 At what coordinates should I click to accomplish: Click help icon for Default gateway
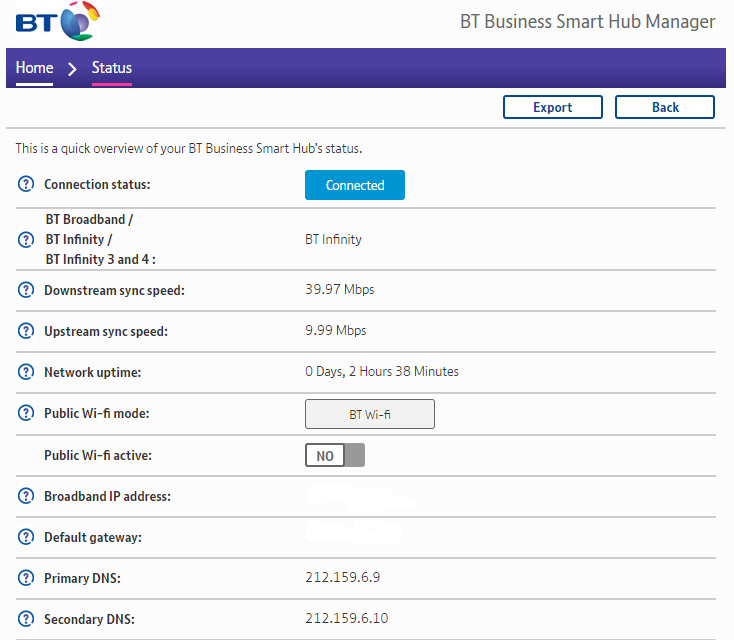[26, 538]
